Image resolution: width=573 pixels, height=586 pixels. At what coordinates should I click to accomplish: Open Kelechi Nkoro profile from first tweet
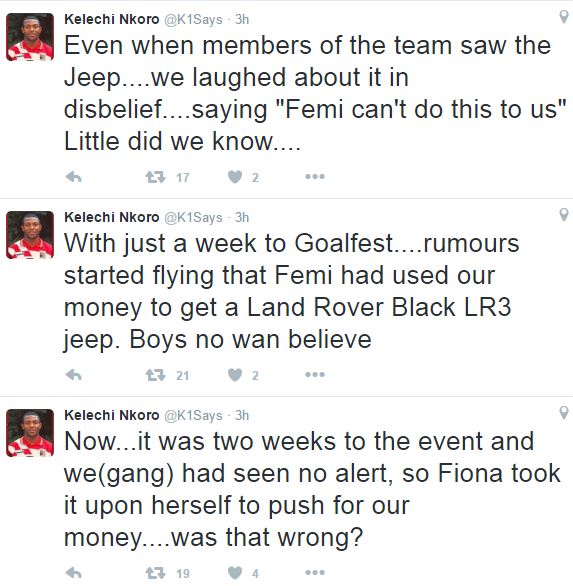click(111, 19)
